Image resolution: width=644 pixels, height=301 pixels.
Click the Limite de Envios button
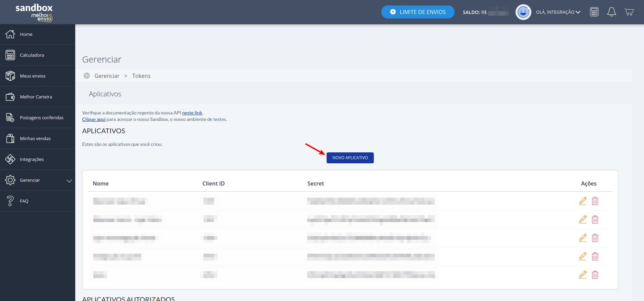point(418,12)
